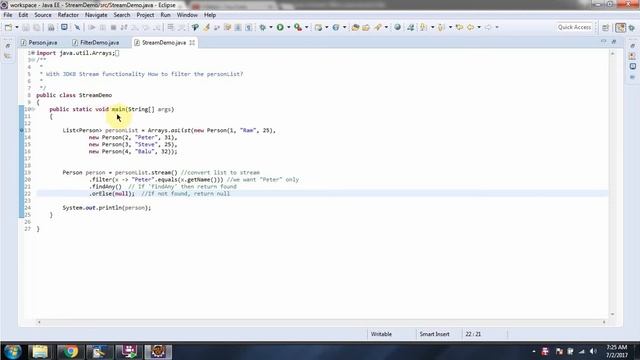The height and width of the screenshot is (360, 640).
Task: Click the Step Into icon
Action: coord(134,27)
